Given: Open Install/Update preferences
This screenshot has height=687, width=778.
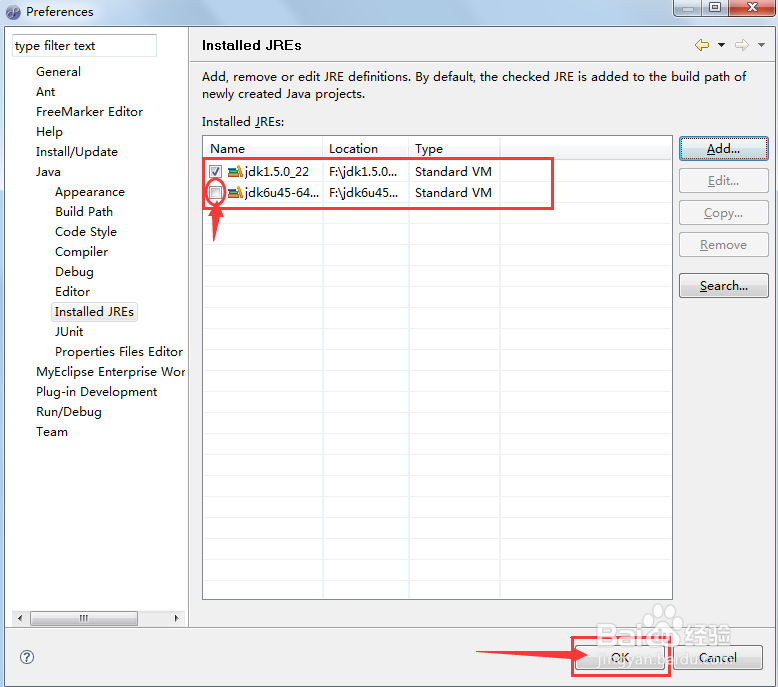Looking at the screenshot, I should point(77,151).
